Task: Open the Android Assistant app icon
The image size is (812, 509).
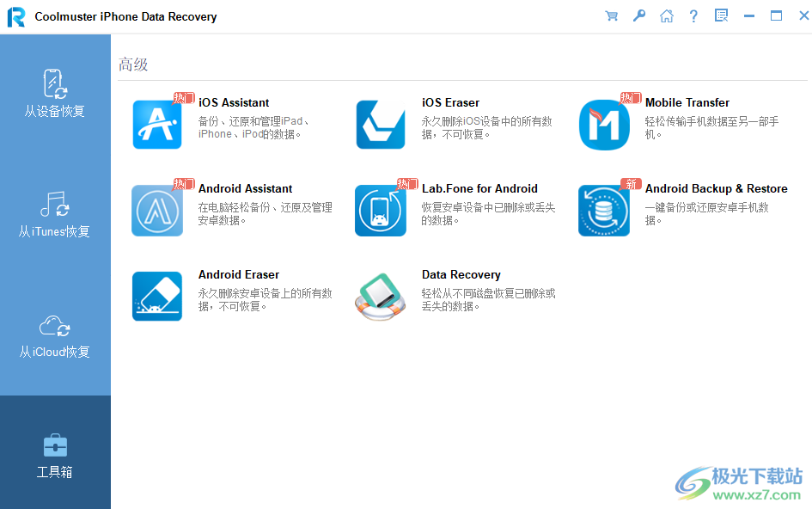Action: [x=157, y=211]
